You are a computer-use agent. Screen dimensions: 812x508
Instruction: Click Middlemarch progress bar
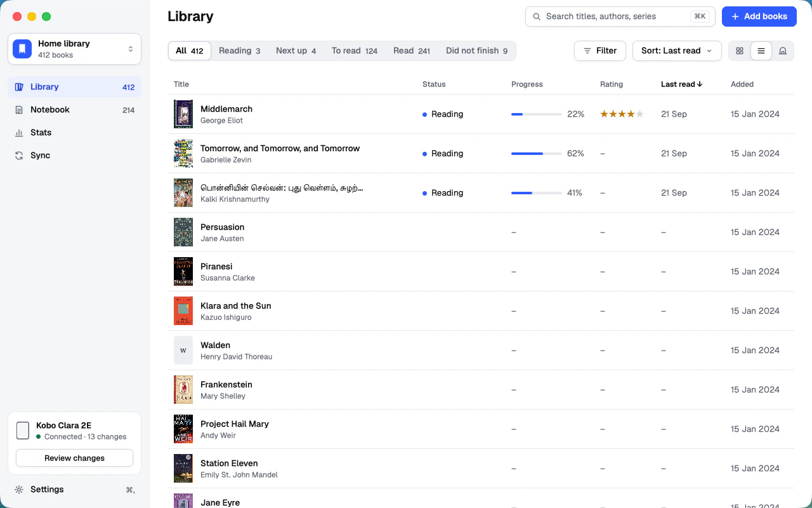(537, 114)
